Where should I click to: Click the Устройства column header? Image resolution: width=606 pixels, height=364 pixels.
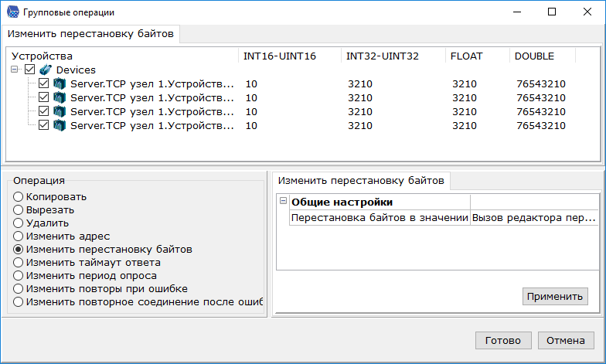click(122, 56)
